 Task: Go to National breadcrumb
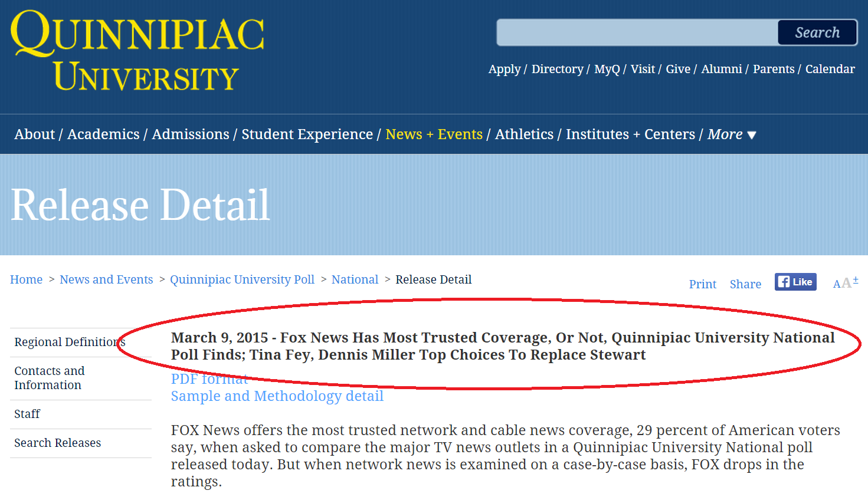[355, 279]
